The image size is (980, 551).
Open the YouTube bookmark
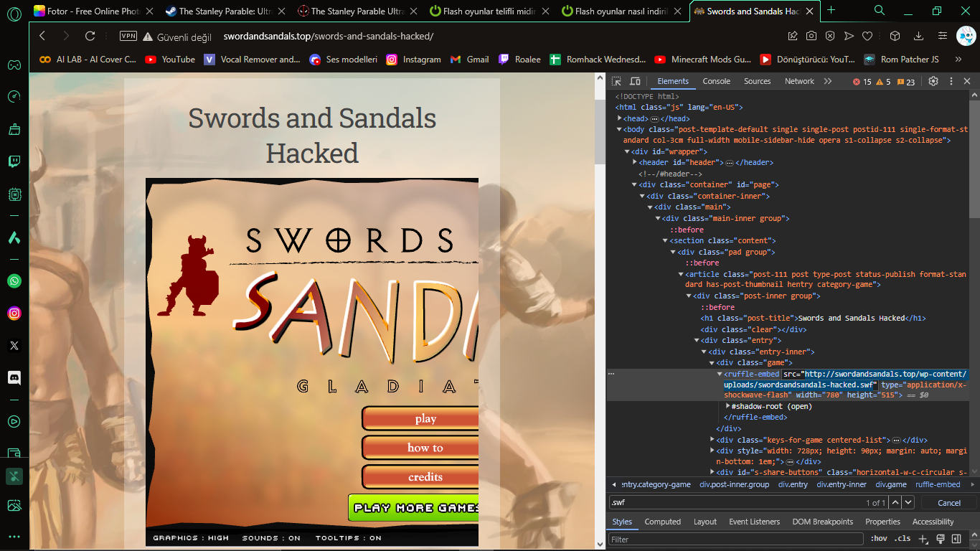(170, 60)
